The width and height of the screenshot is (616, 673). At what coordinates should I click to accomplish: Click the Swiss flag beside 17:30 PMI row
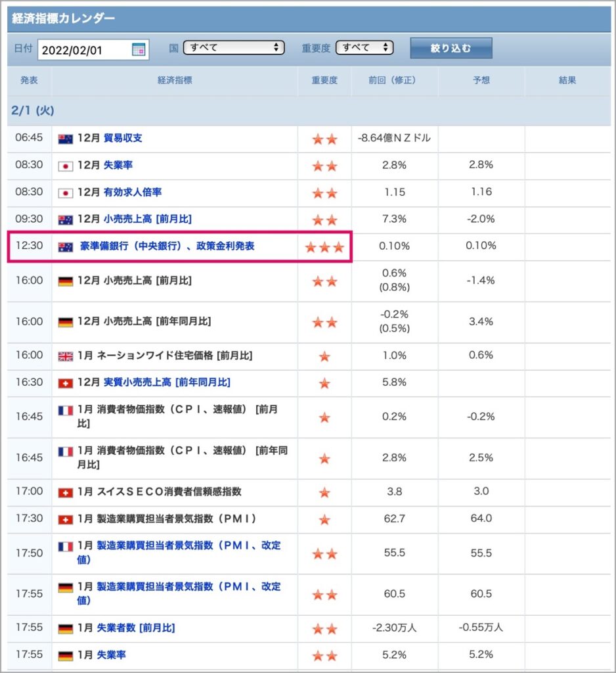click(x=66, y=520)
